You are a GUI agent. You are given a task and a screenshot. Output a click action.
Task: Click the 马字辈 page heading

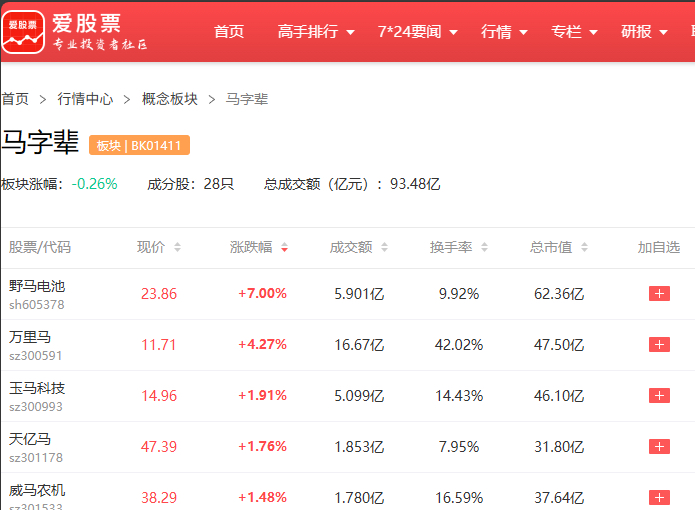point(40,143)
